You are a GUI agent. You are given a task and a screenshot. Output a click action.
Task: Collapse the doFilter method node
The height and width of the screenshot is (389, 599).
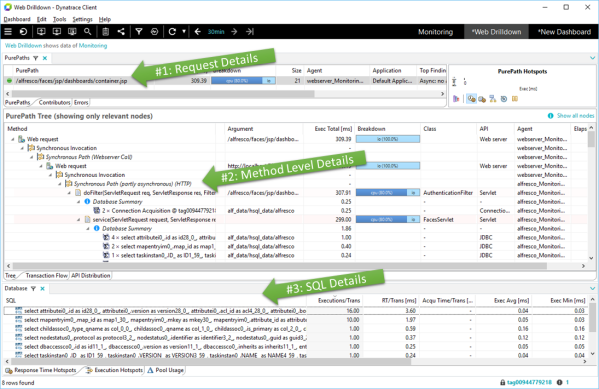tap(69, 193)
